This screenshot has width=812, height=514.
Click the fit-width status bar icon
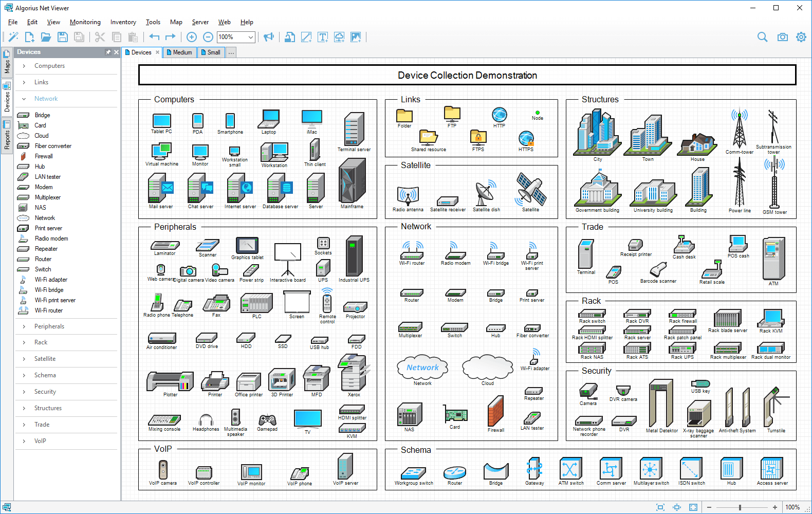677,507
